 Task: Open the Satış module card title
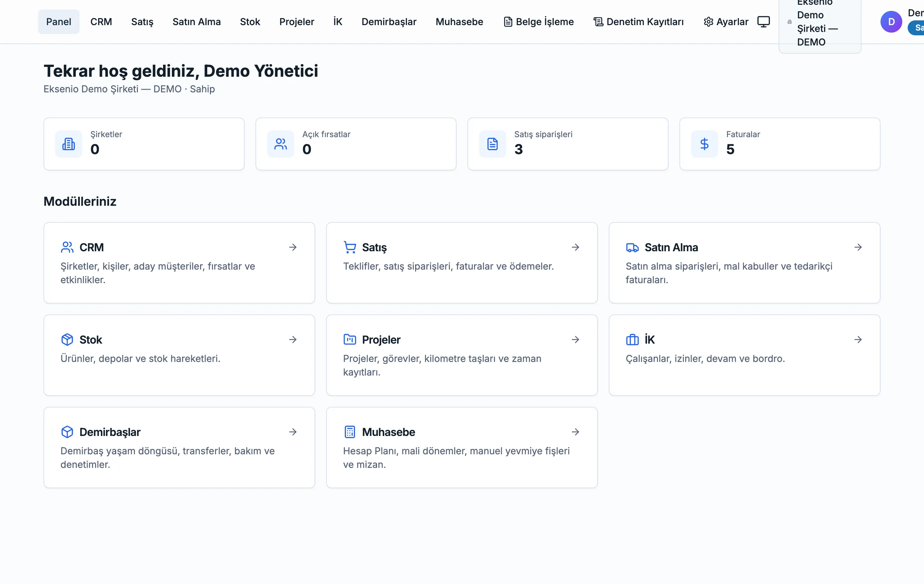point(374,248)
